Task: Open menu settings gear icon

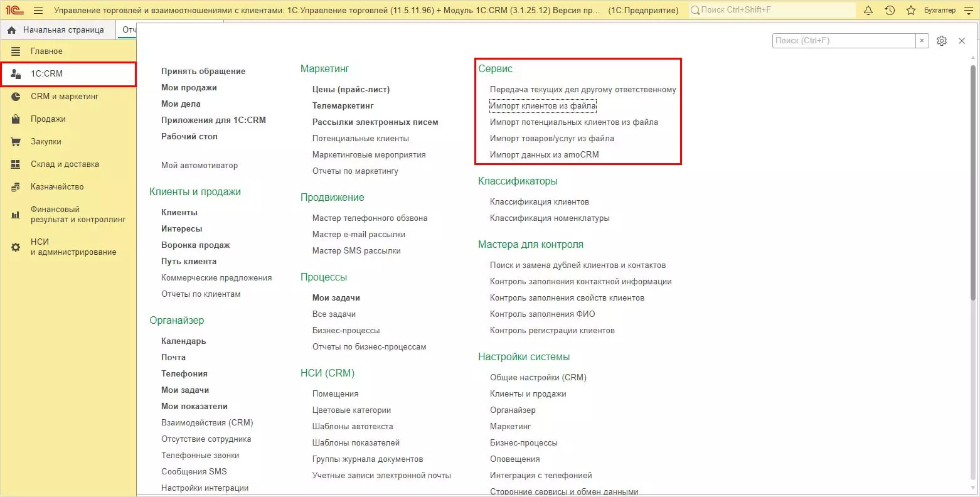Action: coord(942,41)
